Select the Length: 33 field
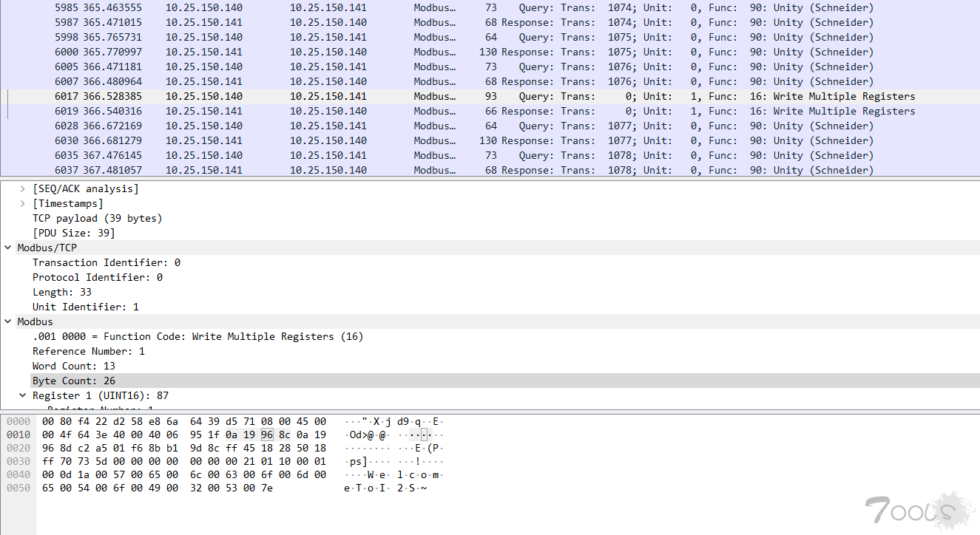Viewport: 980px width, 535px height. click(x=61, y=292)
